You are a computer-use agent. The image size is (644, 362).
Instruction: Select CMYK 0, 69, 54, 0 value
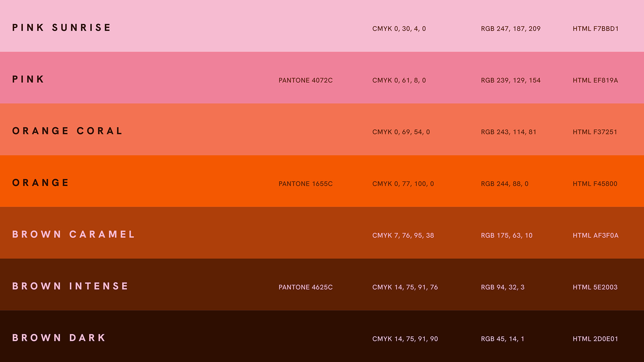point(401,132)
